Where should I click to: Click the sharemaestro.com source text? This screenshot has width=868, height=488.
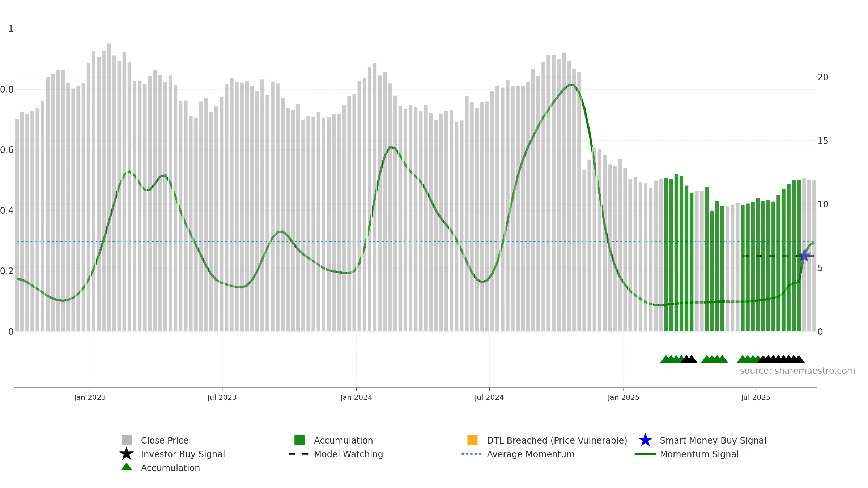797,371
